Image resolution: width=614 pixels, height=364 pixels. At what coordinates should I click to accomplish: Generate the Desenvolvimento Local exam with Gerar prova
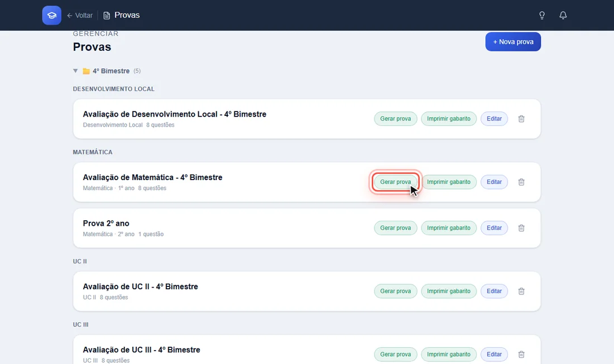(396, 119)
